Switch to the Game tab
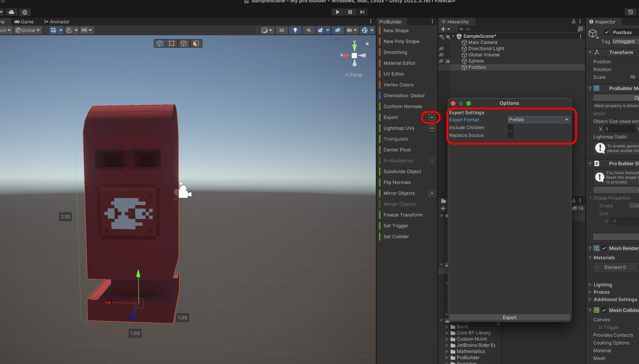The width and height of the screenshot is (639, 364). point(24,22)
